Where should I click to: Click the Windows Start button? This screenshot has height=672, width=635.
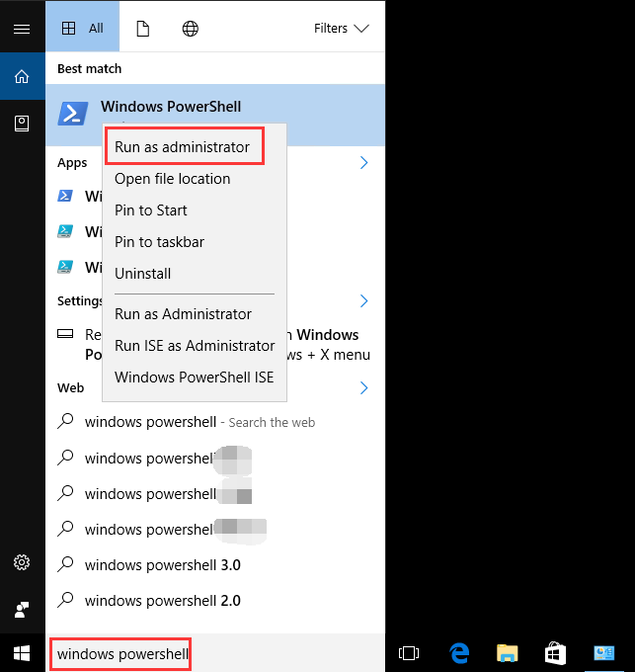(22, 652)
